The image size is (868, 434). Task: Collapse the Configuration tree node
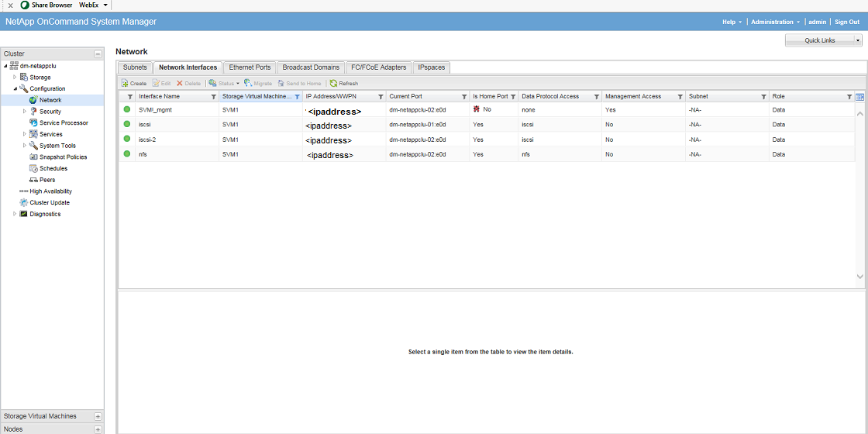point(15,88)
